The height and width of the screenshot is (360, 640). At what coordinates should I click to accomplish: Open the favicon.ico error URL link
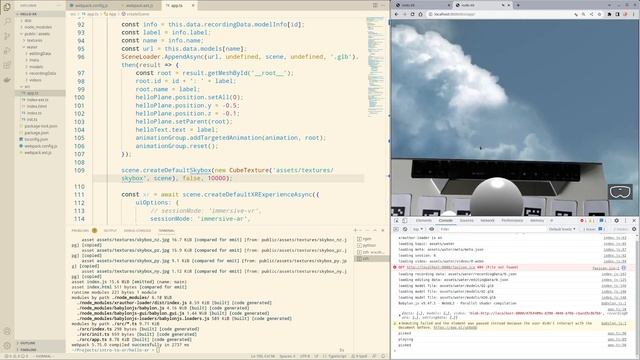click(441, 267)
